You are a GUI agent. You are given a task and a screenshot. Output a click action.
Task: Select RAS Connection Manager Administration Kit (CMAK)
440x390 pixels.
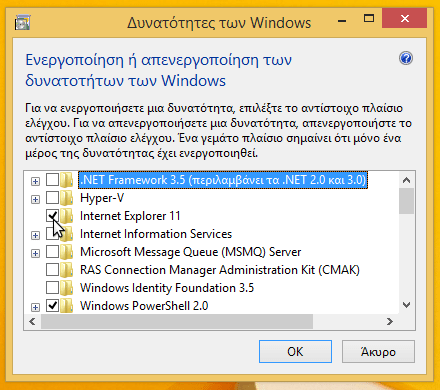coord(220,270)
